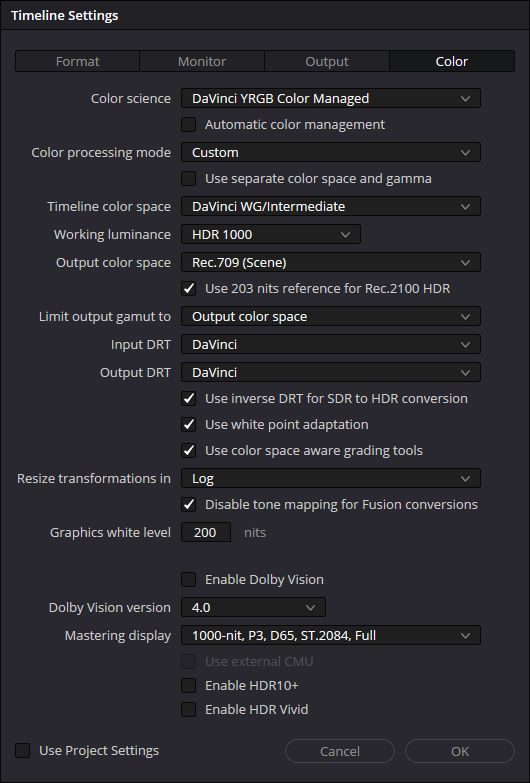Open the Resize transformations in dropdown

[331, 478]
